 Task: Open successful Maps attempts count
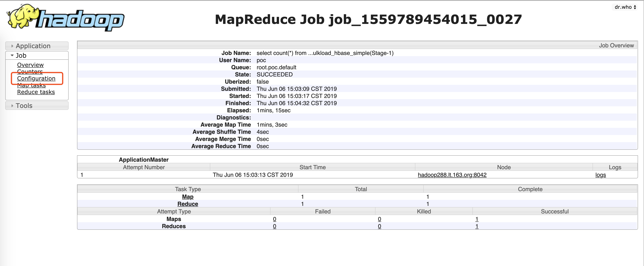tap(476, 219)
